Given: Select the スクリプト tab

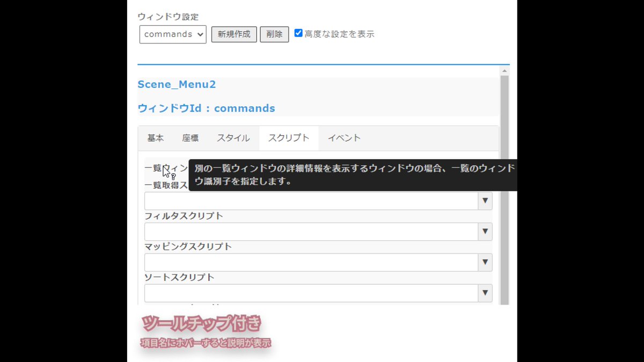Looking at the screenshot, I should tap(288, 138).
